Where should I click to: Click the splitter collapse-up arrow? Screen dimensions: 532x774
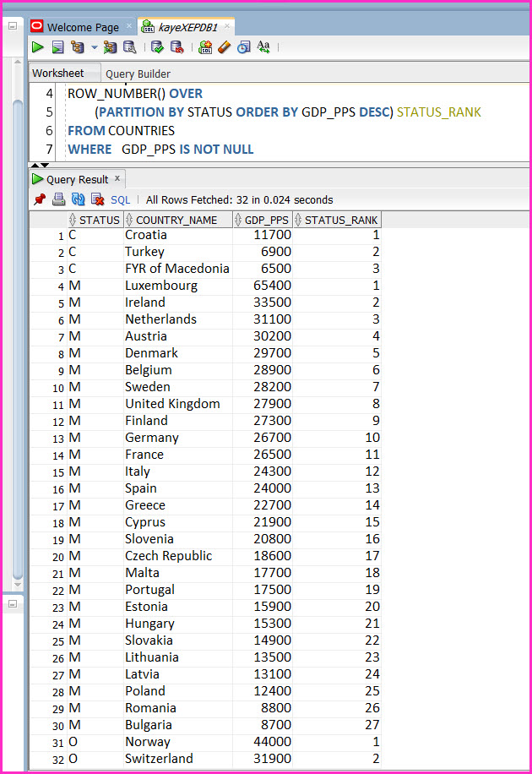click(35, 165)
